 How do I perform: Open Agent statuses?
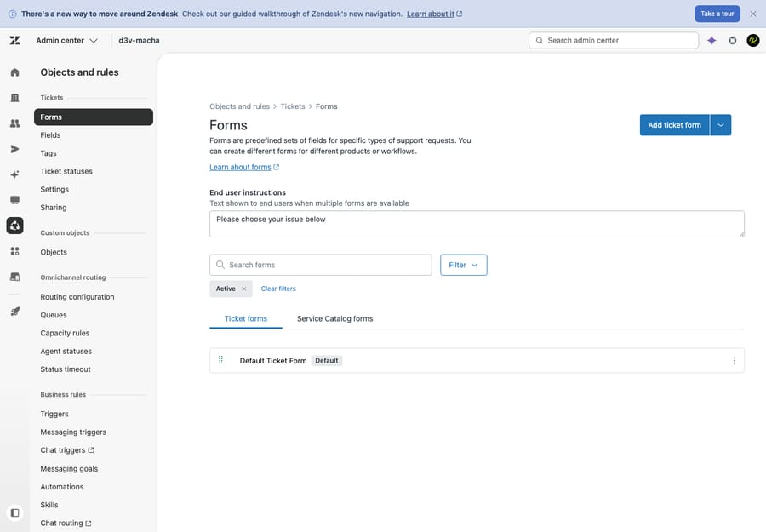(x=66, y=352)
